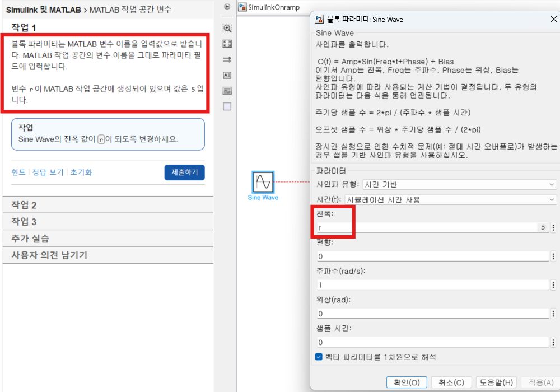Expand the 작업 3 section

click(108, 221)
